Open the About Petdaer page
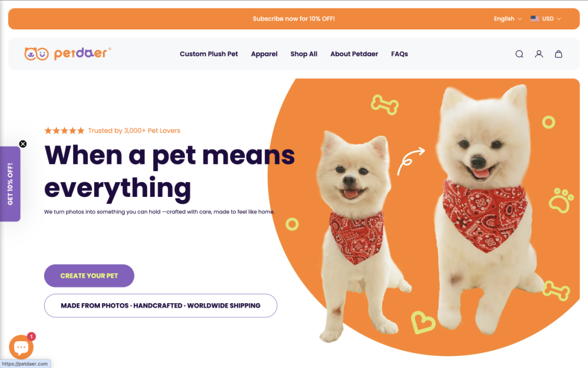The height and width of the screenshot is (368, 588). pyautogui.click(x=354, y=54)
